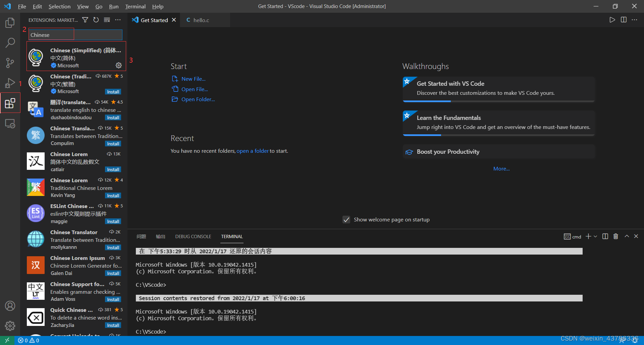
Task: Open Boost your Productivity walkthrough
Action: click(x=499, y=152)
